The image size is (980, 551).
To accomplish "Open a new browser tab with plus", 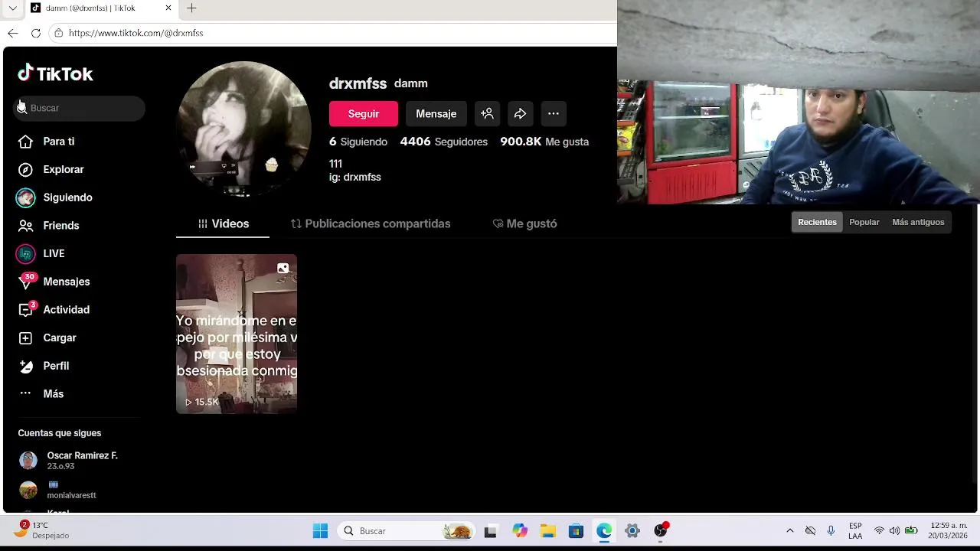I will point(191,8).
